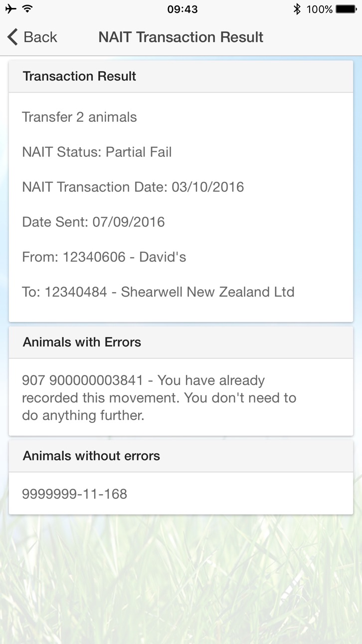
Task: Tap the Transaction Result section header
Action: tap(181, 76)
